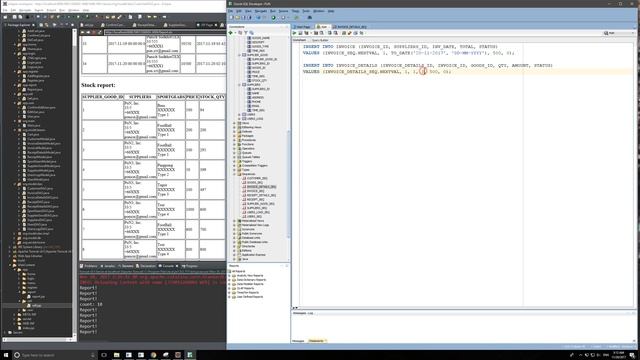Click the refresh icon in Eclipse browser toolbar
Viewport: 640px width, 360px height.
[x=100, y=32]
